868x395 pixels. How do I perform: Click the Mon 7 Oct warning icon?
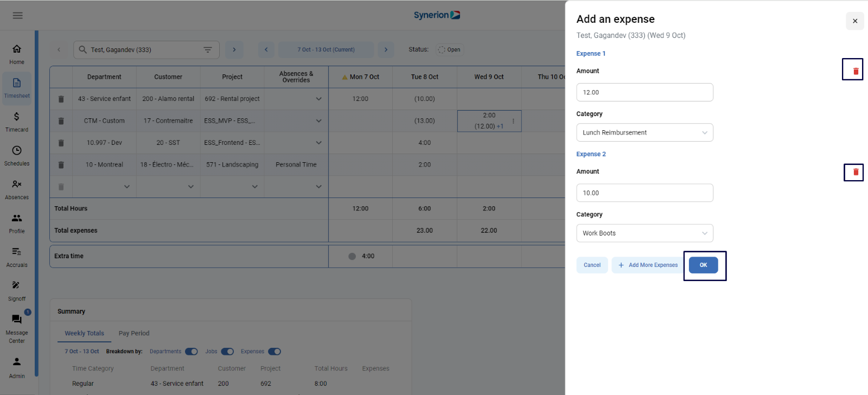point(344,77)
